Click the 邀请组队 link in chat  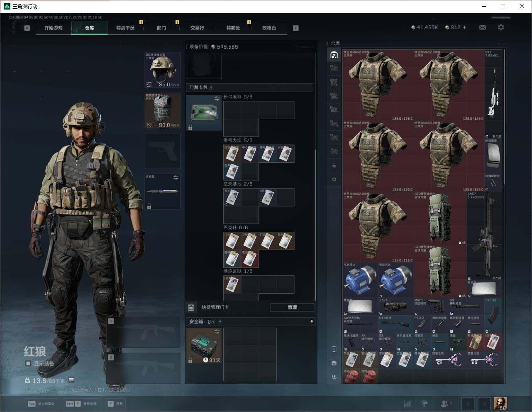[120, 390]
